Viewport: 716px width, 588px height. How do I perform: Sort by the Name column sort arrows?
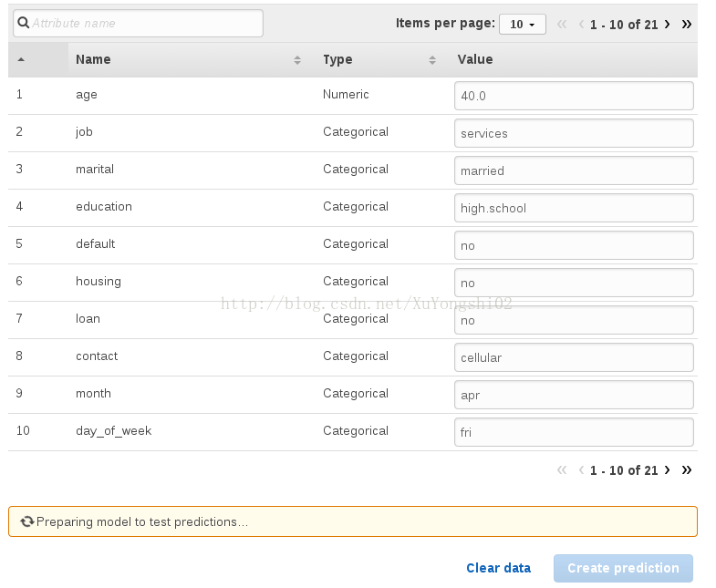click(x=297, y=60)
